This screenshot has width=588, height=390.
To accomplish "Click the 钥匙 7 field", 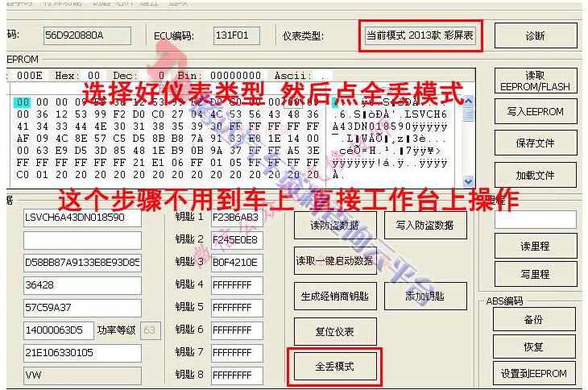I will click(237, 352).
